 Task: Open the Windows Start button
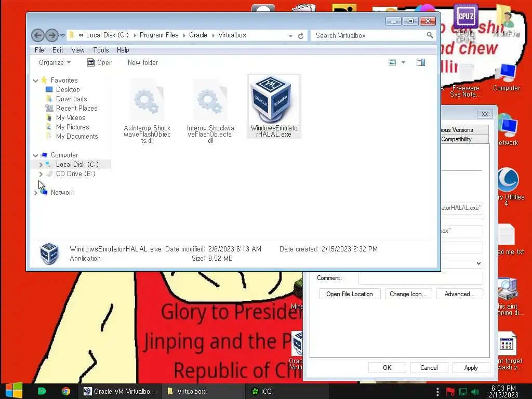(14, 391)
